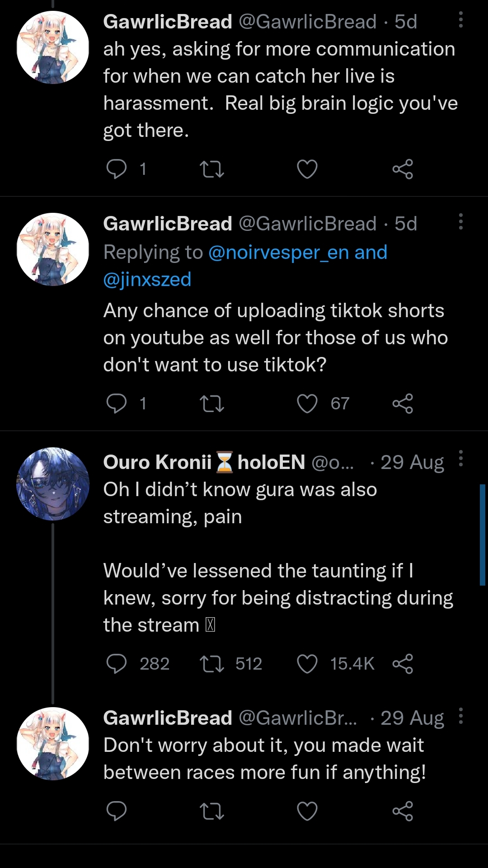The image size is (488, 868).
Task: Retweet the tiktok shorts tweet
Action: pyautogui.click(x=212, y=404)
